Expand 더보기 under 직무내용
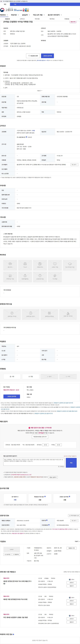Image resolution: width=80 pixels, height=644 pixels. 40,91
